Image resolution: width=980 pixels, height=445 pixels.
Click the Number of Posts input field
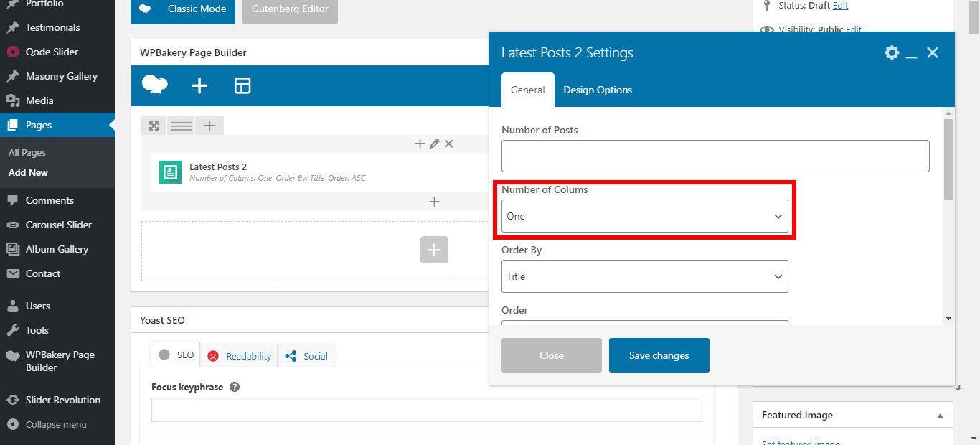(715, 156)
